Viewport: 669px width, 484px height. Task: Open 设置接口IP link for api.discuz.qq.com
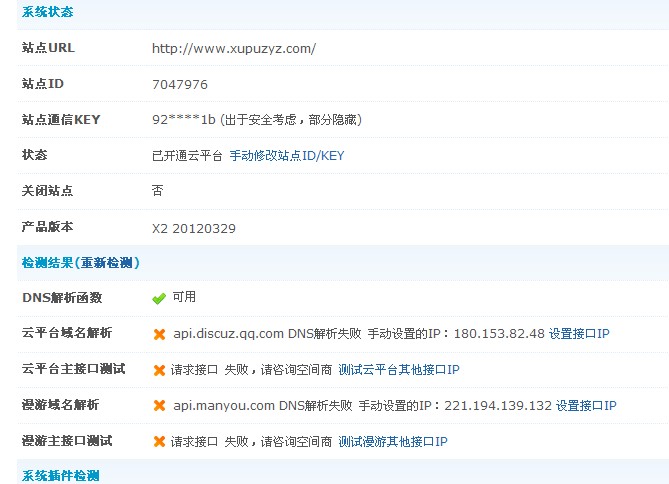coord(579,333)
